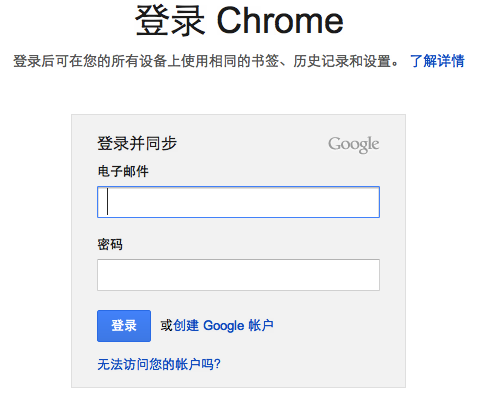Click 帐户 at the end of the create account link

(x=261, y=326)
